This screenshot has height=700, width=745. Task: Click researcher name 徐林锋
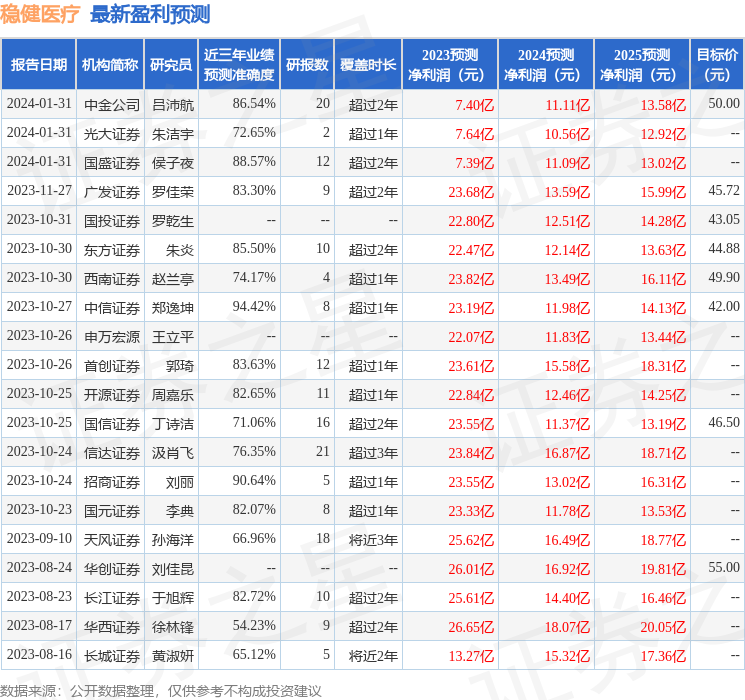coord(173,626)
